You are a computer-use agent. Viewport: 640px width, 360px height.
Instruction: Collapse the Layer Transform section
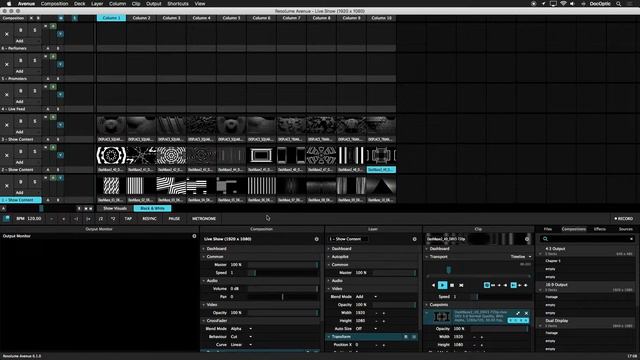coord(329,337)
